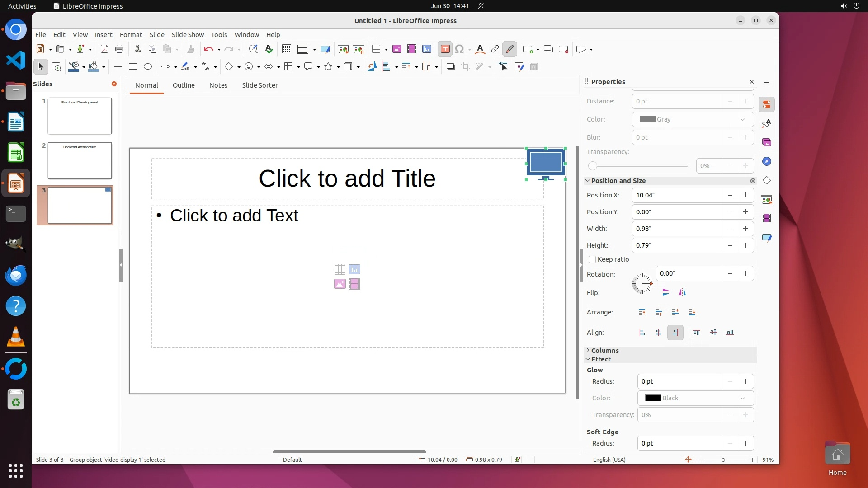Select the Ellipse shape tool
This screenshot has height=488, width=868.
pos(148,67)
